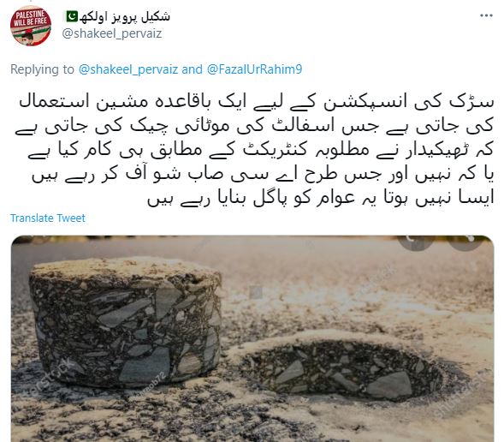Click the drilled hole in the road photo

(x=341, y=367)
